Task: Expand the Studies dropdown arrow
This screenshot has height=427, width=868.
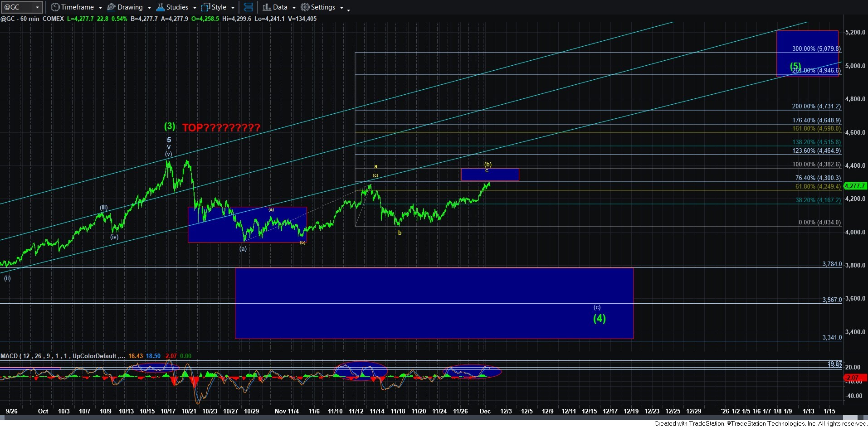Action: [x=195, y=8]
